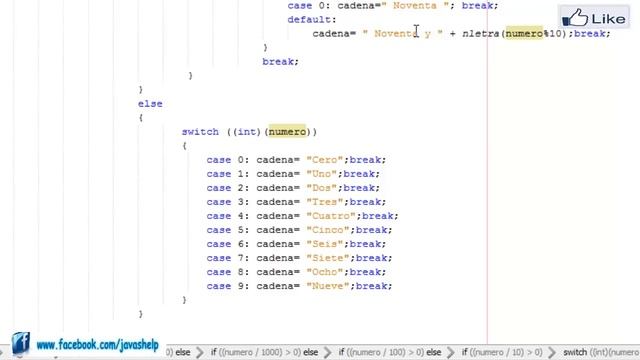640x360 pixels.
Task: Place cursor on the "Ocho" string
Action: click(x=325, y=272)
